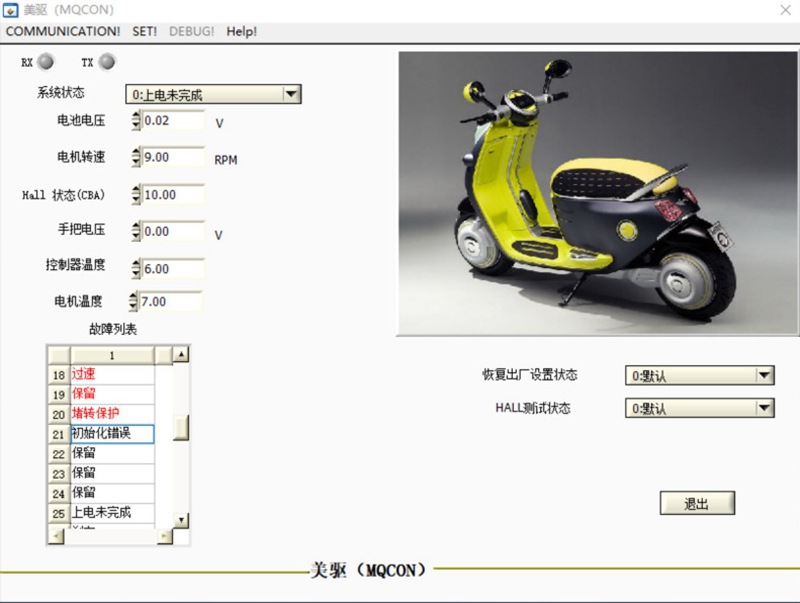Select fault row 21 初始化错误
The width and height of the screenshot is (800, 603).
[112, 434]
